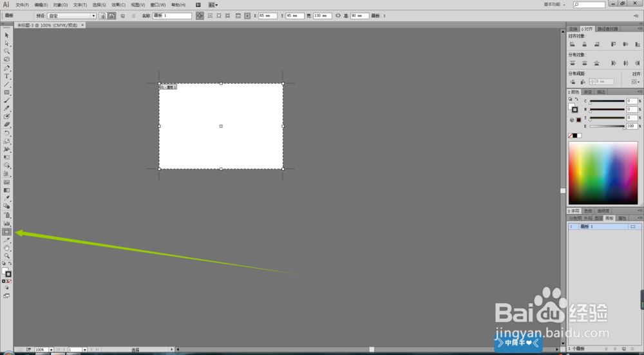This screenshot has width=644, height=355.
Task: Select the Scale tool
Action: (6, 141)
